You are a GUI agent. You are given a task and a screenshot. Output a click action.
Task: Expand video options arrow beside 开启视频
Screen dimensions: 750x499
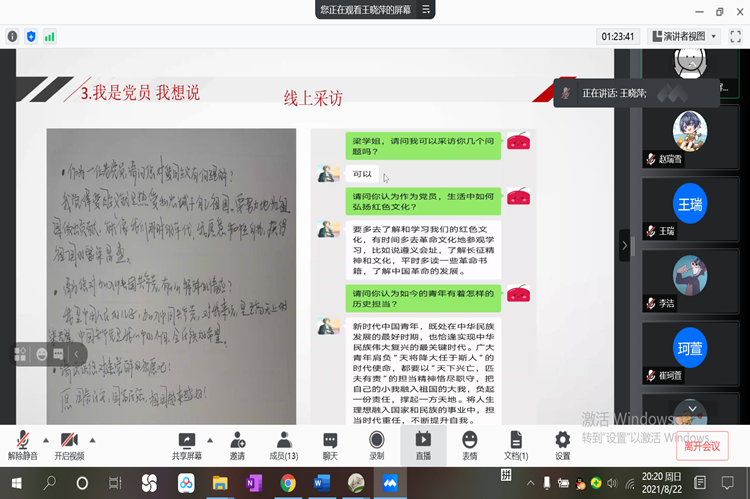(93, 439)
